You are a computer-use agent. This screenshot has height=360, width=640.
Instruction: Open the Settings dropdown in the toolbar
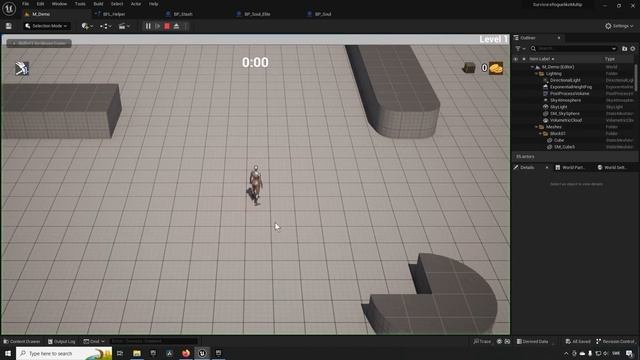619,26
